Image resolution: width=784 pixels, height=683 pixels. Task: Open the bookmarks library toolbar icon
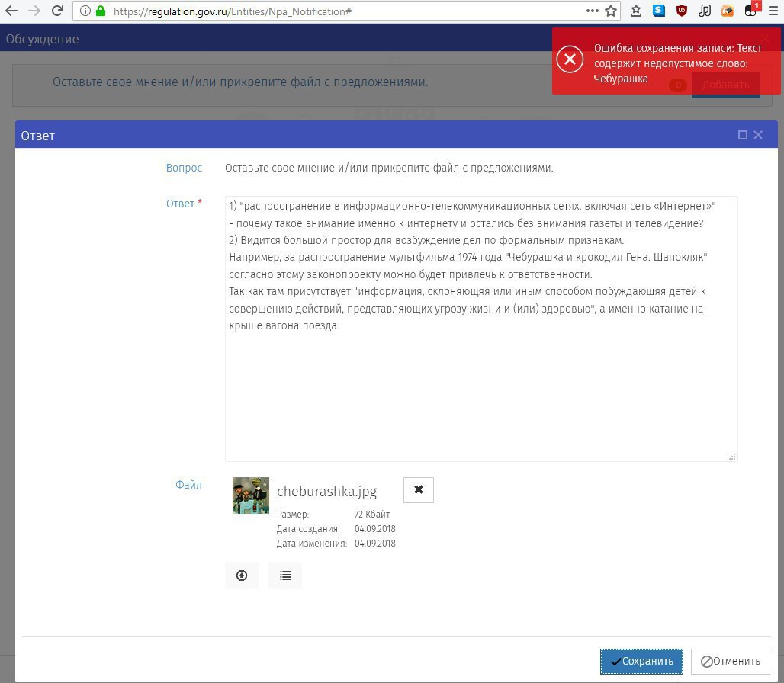click(636, 11)
